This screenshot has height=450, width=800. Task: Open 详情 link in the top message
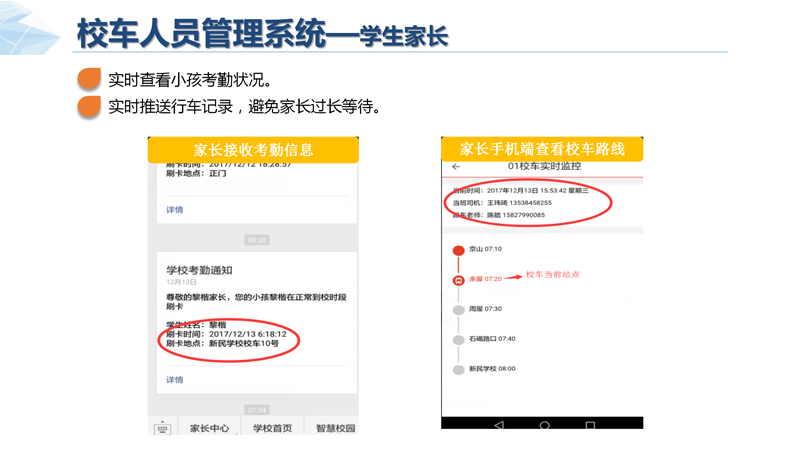175,210
